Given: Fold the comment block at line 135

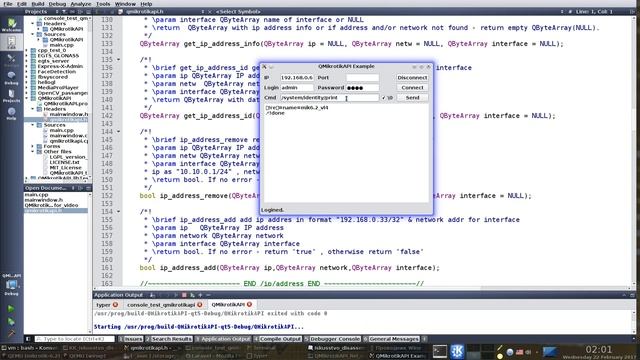Looking at the screenshot, I should (x=118, y=60).
